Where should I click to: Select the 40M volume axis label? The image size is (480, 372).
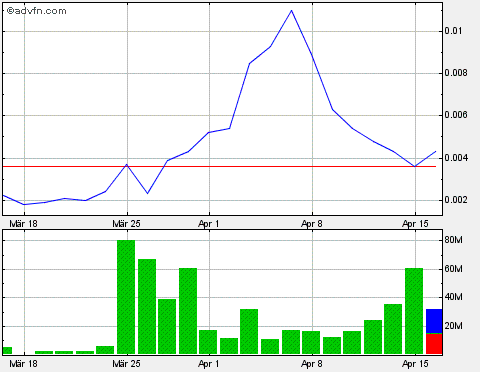[x=454, y=297]
